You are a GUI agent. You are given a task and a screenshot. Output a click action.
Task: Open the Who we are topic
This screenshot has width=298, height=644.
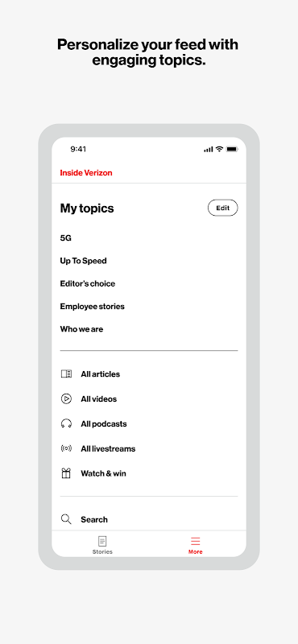(81, 329)
